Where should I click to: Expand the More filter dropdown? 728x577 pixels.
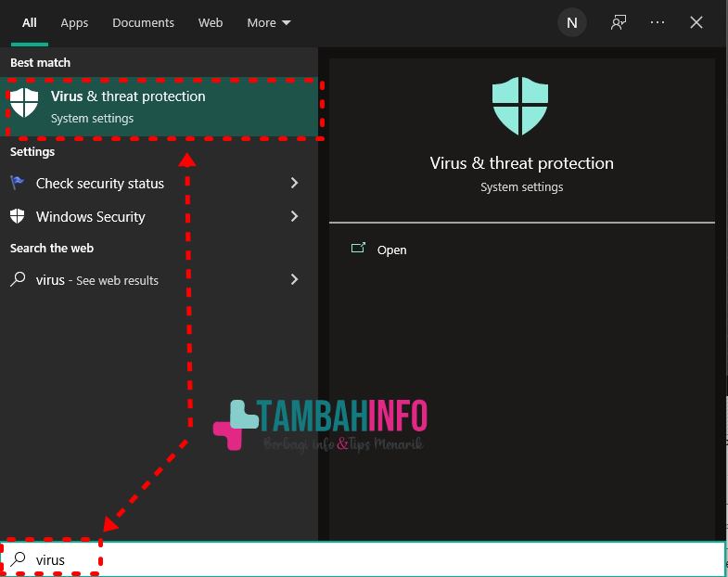(269, 23)
